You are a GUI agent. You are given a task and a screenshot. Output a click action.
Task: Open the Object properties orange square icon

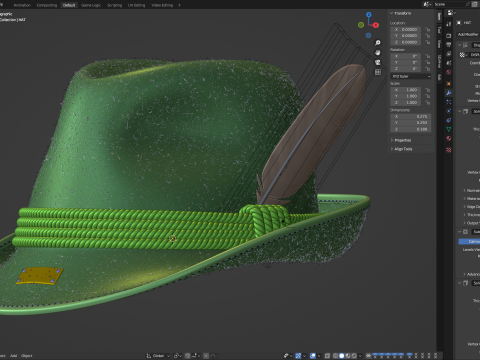[x=449, y=84]
